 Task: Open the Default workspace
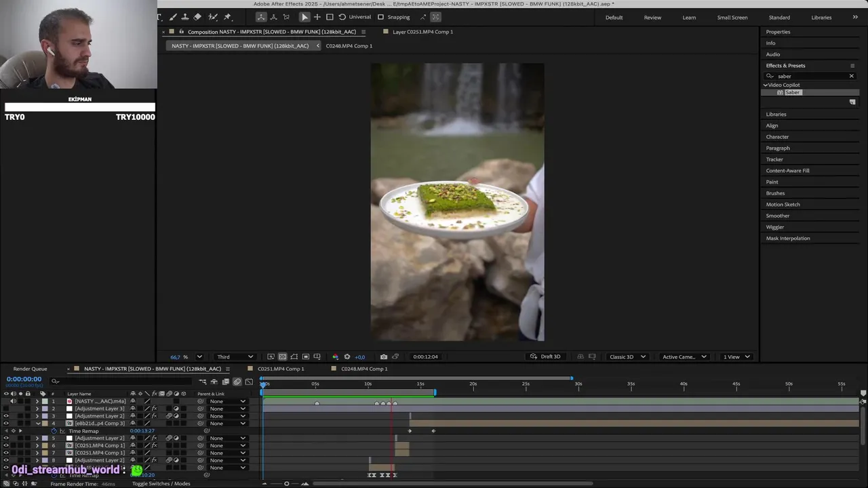coord(614,18)
